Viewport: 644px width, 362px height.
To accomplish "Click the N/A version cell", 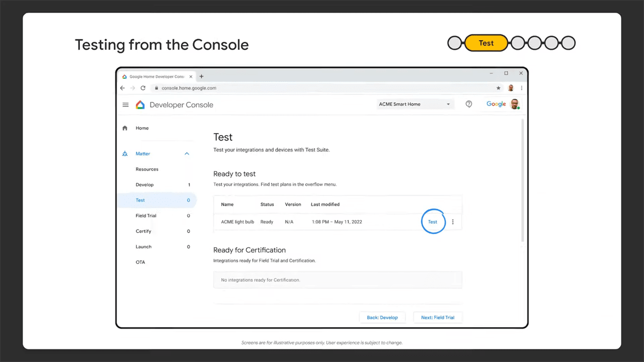I will (289, 222).
